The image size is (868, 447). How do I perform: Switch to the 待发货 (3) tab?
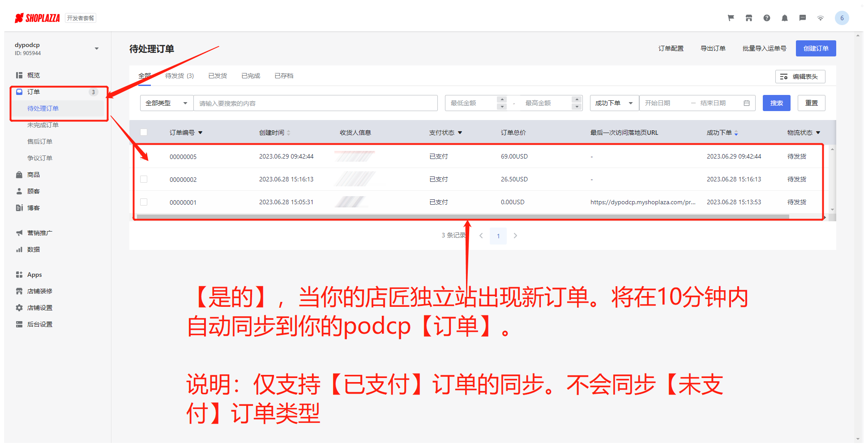point(180,76)
